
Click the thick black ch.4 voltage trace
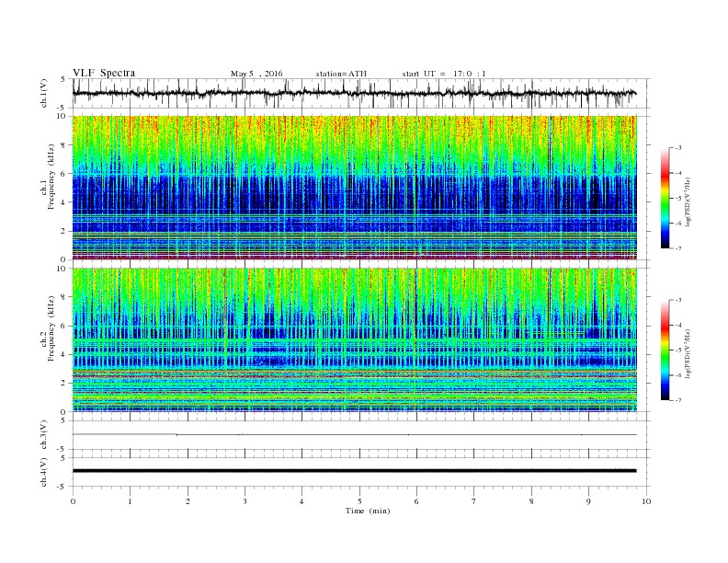pos(354,471)
